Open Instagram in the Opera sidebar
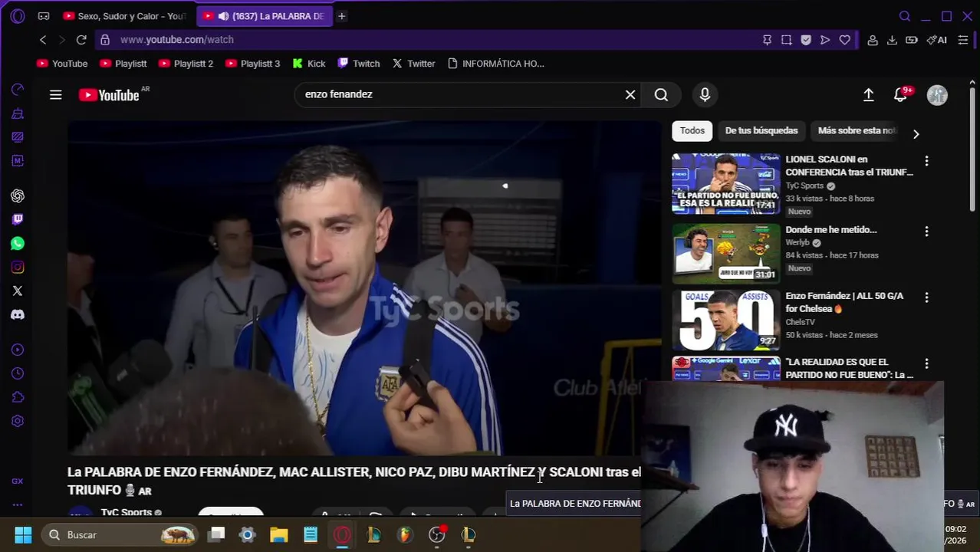 click(x=18, y=267)
